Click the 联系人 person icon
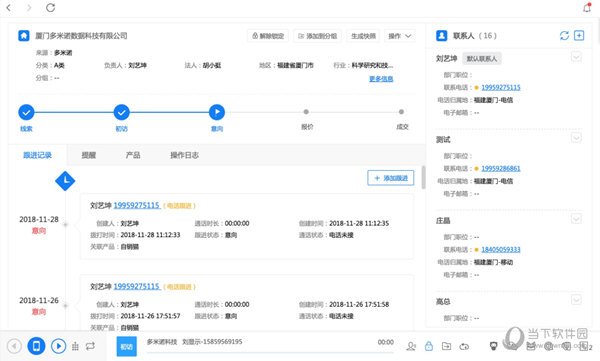 (x=442, y=36)
